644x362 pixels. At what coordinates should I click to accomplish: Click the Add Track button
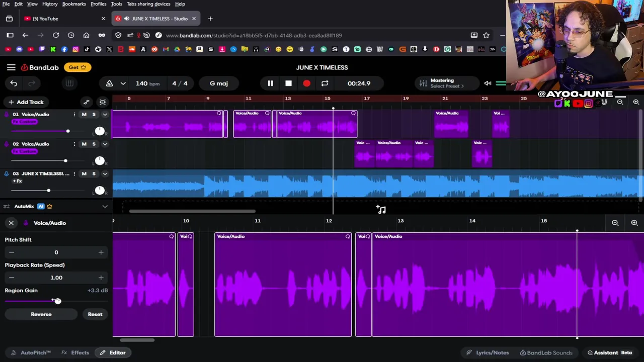click(26, 102)
